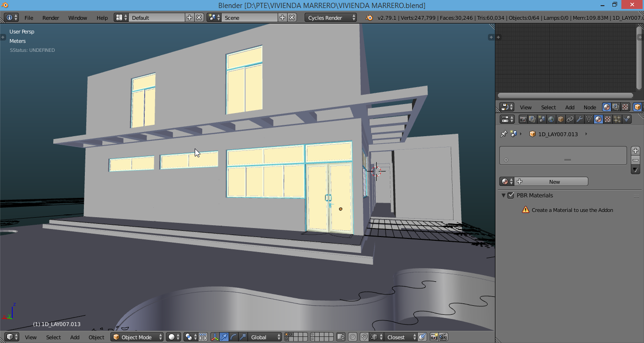The image size is (644, 343).
Task: Open the Render properties tab camera icon
Action: click(x=523, y=120)
